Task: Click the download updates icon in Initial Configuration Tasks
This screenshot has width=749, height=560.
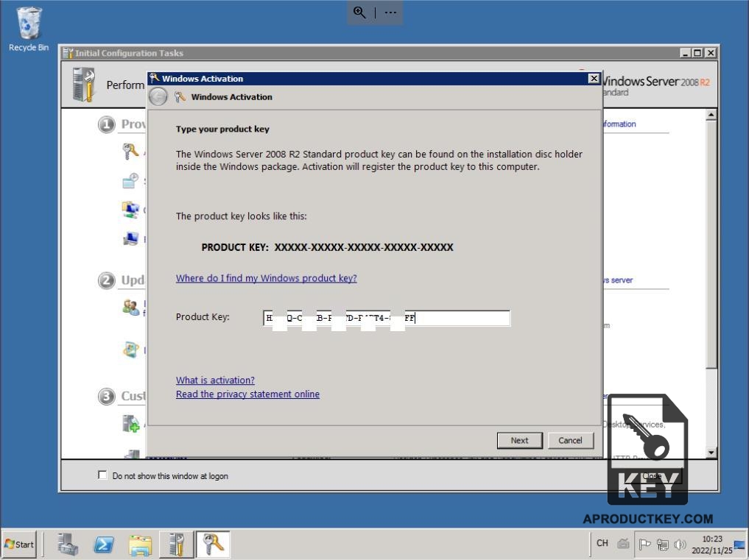Action: (130, 350)
